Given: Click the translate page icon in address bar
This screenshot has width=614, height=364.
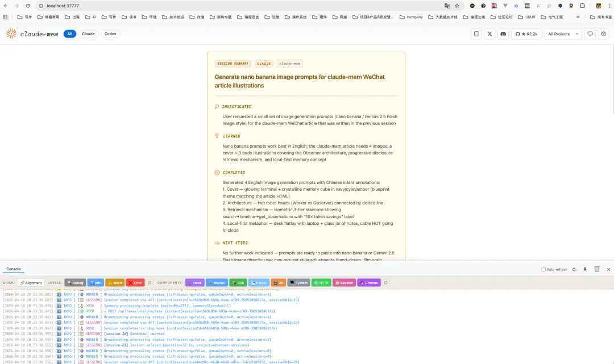Looking at the screenshot, I should (447, 6).
